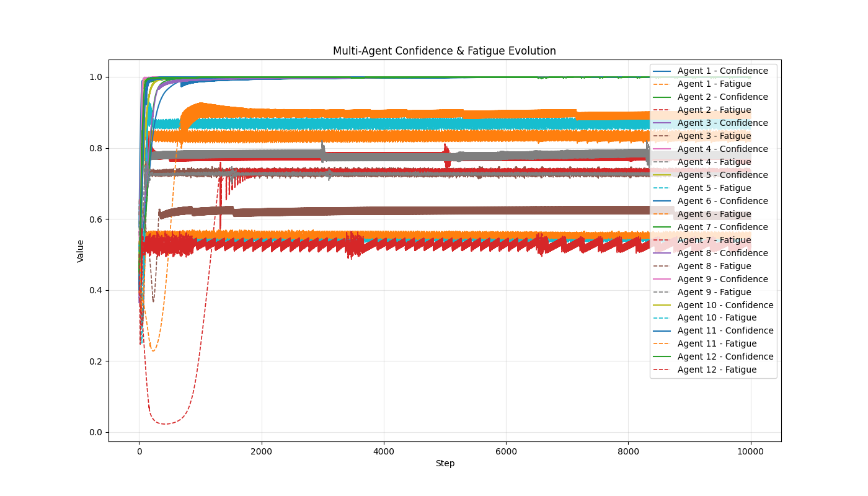Click the y-axis tick label "0.6"
The width and height of the screenshot is (868, 496).
click(97, 219)
